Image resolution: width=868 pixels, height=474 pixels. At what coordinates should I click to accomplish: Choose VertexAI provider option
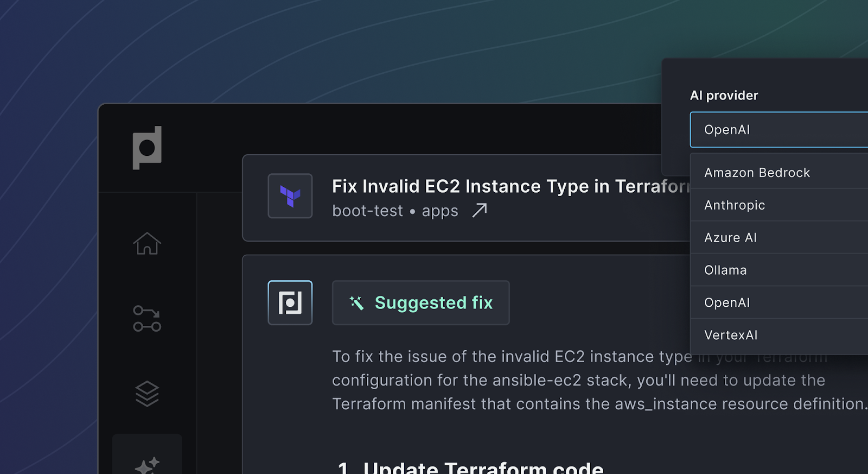click(731, 335)
